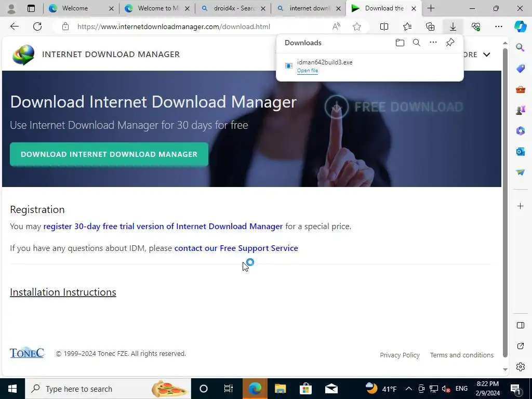Image resolution: width=532 pixels, height=399 pixels.
Task: Activate Read aloud icon in address bar
Action: (x=336, y=26)
